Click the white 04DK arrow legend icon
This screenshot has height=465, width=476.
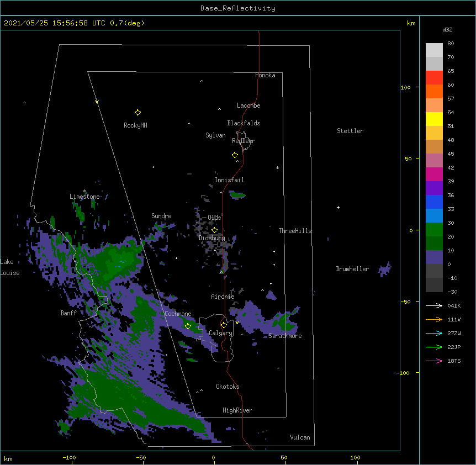(434, 305)
